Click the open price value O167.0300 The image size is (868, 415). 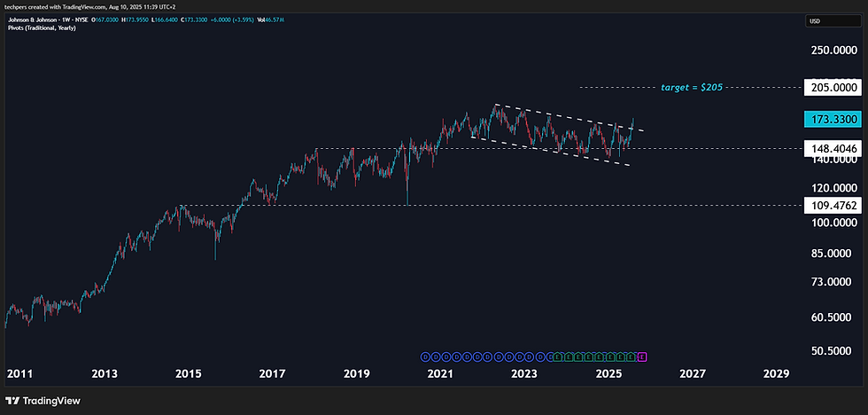point(105,20)
